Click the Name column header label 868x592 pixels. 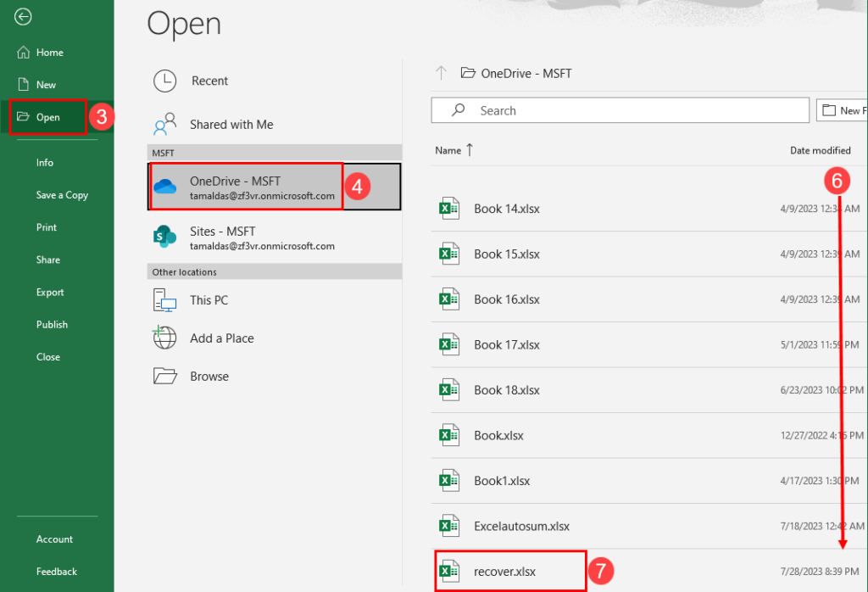click(x=448, y=151)
